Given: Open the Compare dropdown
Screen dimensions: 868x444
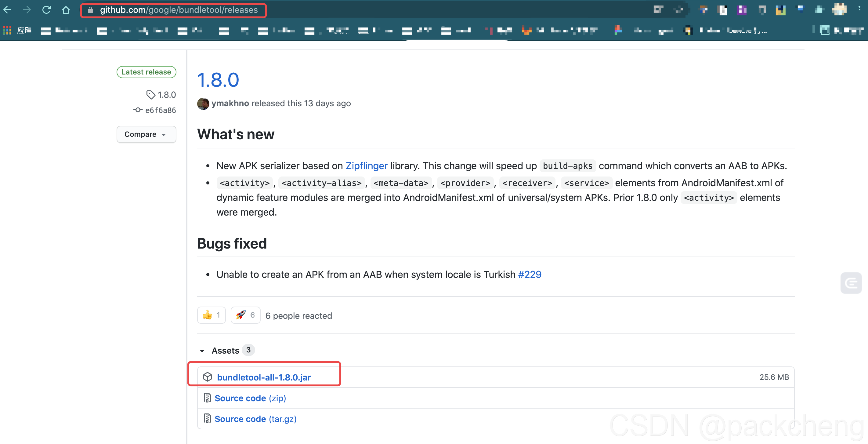Looking at the screenshot, I should point(146,134).
